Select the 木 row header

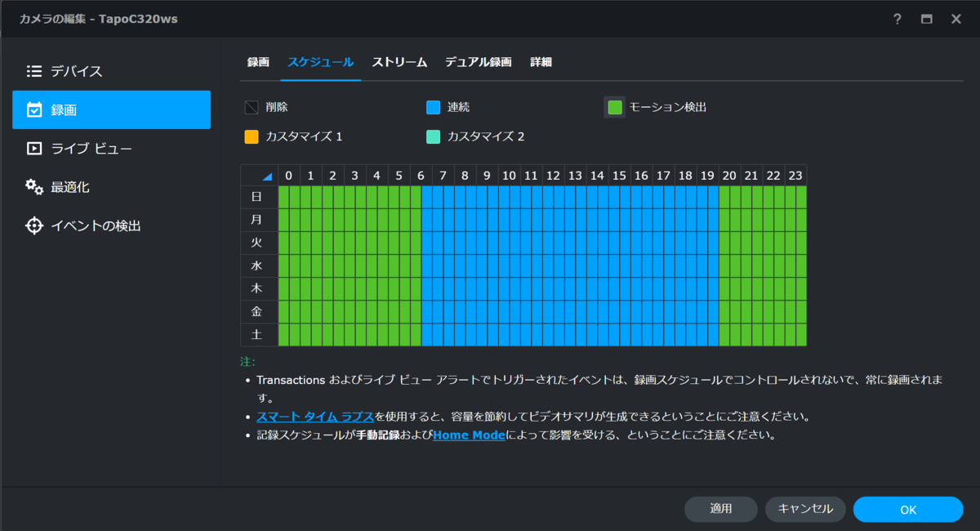(x=259, y=288)
